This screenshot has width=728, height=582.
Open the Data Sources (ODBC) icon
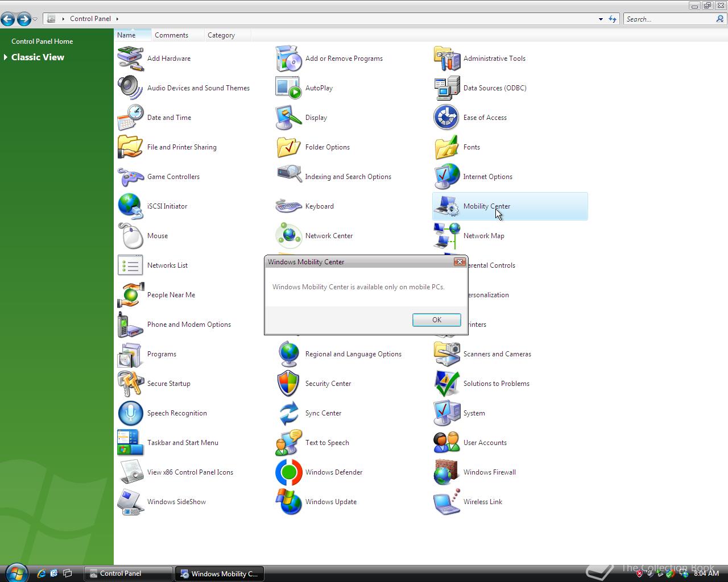point(446,88)
